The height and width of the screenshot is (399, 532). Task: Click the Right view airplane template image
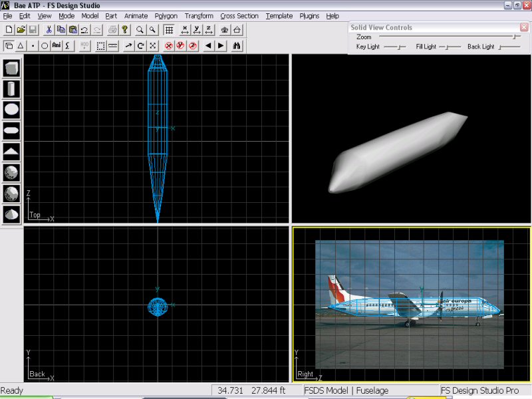(409, 304)
